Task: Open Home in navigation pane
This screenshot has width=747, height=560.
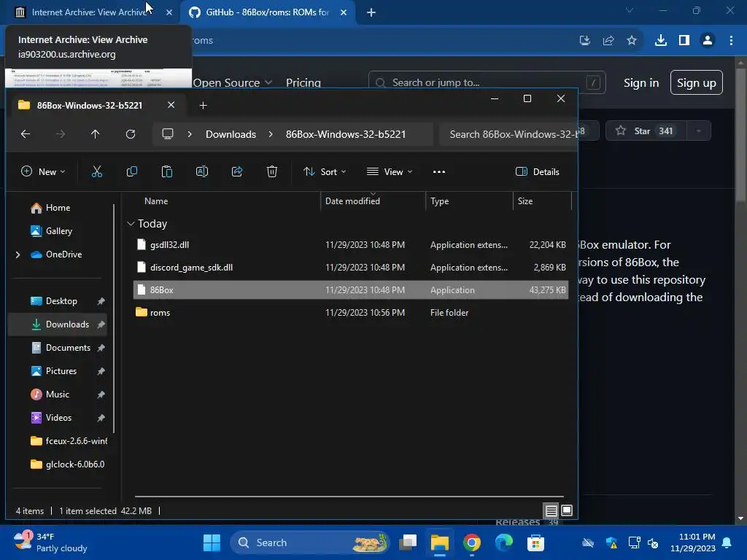Action: pyautogui.click(x=58, y=208)
